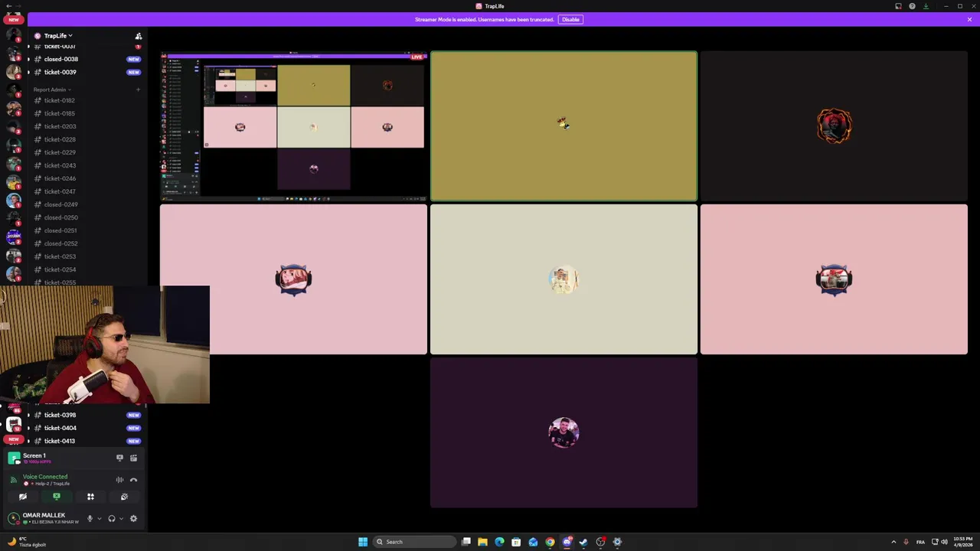Screen dimensions: 980x551
Task: Start an activity from voice panel
Action: point(90,497)
